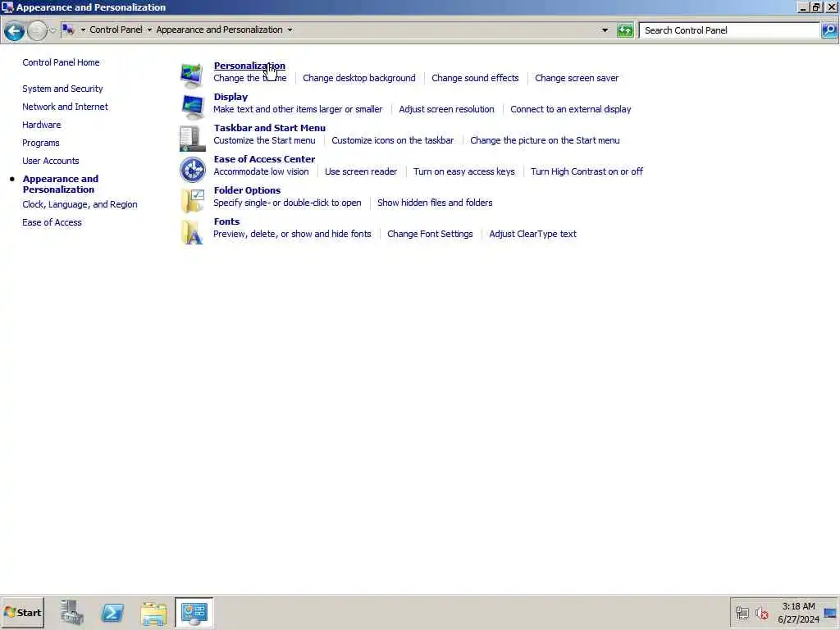Expand the Appearance and Personalization breadcrumb arrow

pyautogui.click(x=290, y=30)
